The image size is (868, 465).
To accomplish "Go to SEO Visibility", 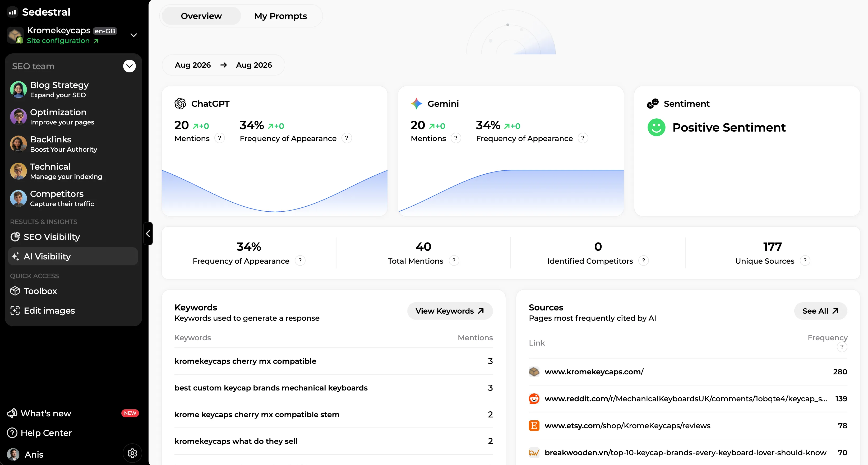I will (x=73, y=237).
